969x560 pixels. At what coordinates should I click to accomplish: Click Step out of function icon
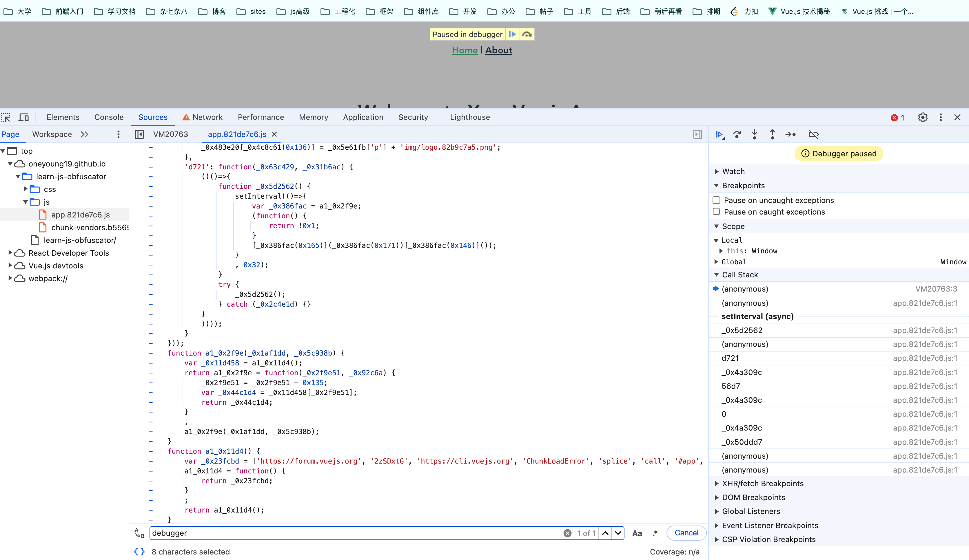pos(772,135)
